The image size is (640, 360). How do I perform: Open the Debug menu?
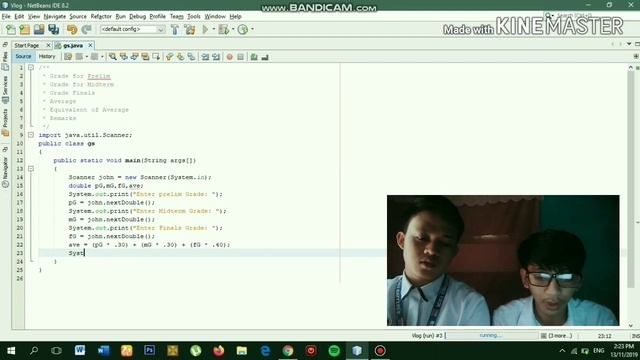pos(138,16)
